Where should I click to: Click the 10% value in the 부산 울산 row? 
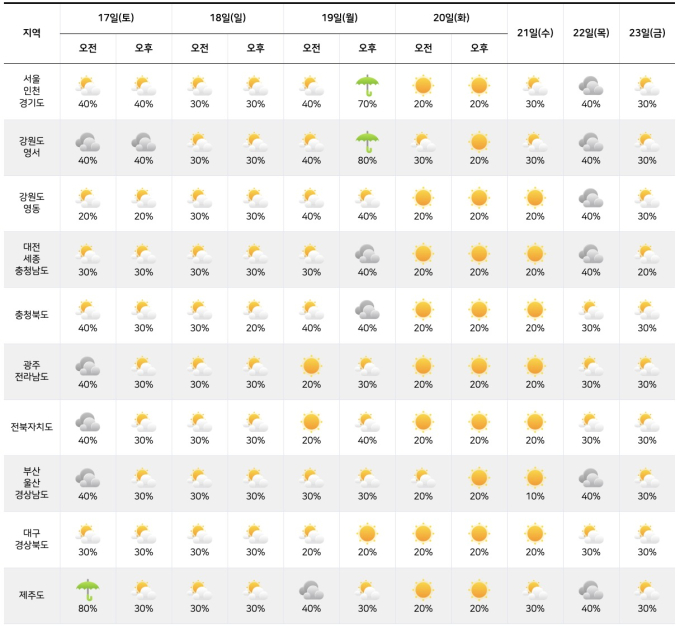pos(535,496)
